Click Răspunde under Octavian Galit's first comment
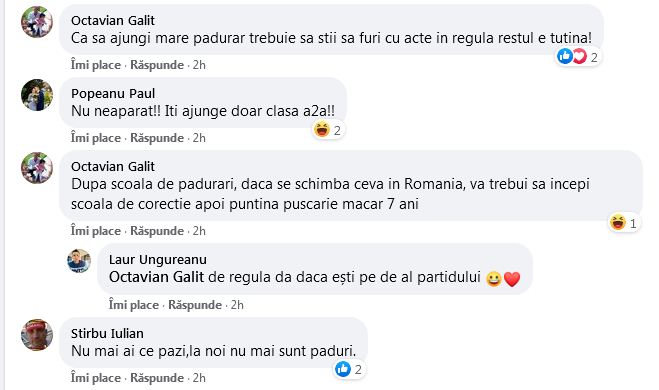This screenshot has width=659, height=390. click(x=157, y=65)
